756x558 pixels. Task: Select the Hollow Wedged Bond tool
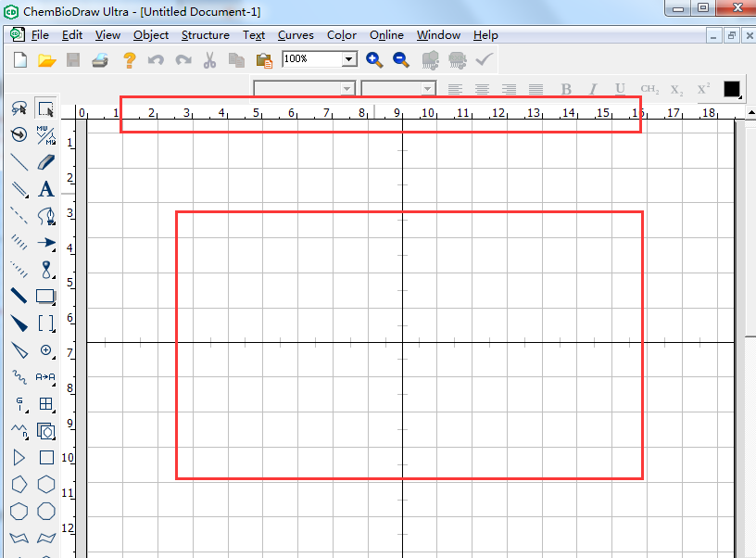(x=19, y=350)
